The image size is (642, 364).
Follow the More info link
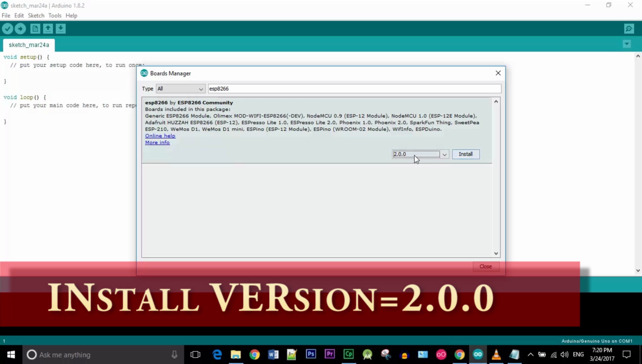tap(157, 143)
